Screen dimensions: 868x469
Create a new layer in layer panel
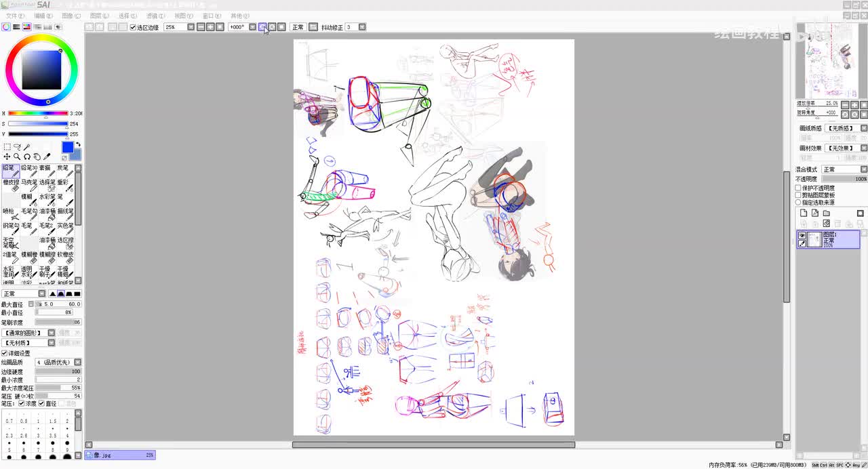pyautogui.click(x=804, y=213)
